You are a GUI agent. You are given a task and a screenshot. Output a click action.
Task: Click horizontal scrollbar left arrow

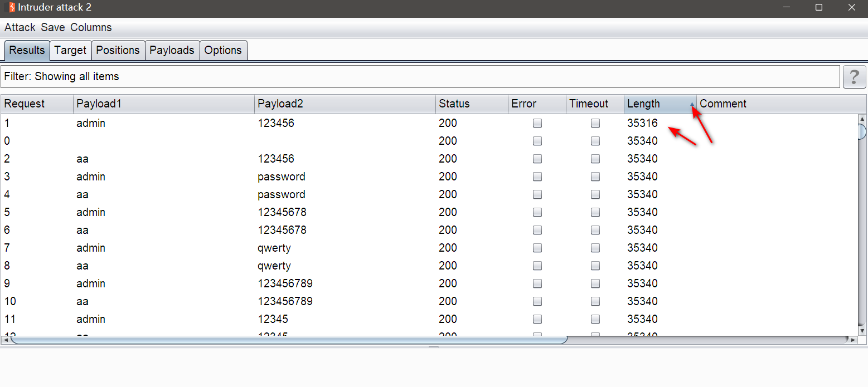(5, 339)
